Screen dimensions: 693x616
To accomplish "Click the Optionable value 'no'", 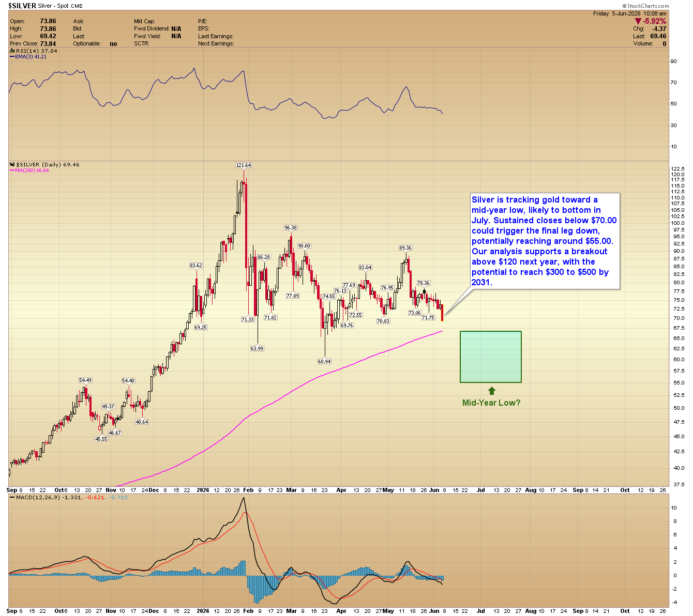I will 113,44.
